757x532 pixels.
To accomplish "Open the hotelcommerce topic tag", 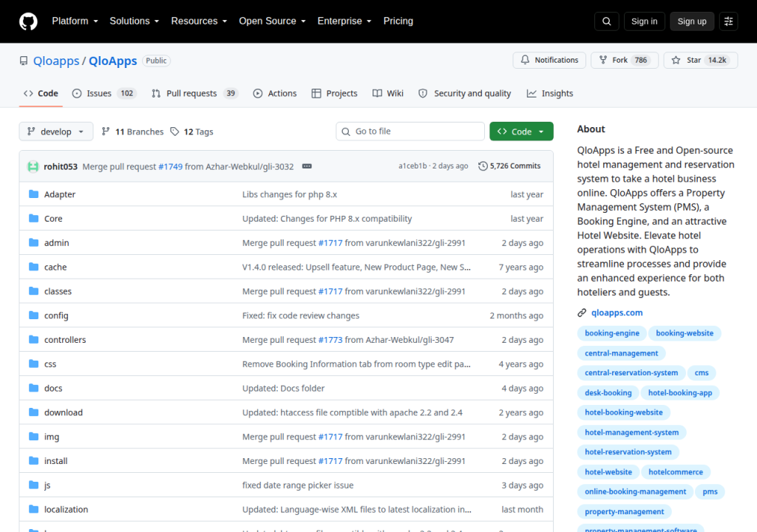I will point(676,472).
